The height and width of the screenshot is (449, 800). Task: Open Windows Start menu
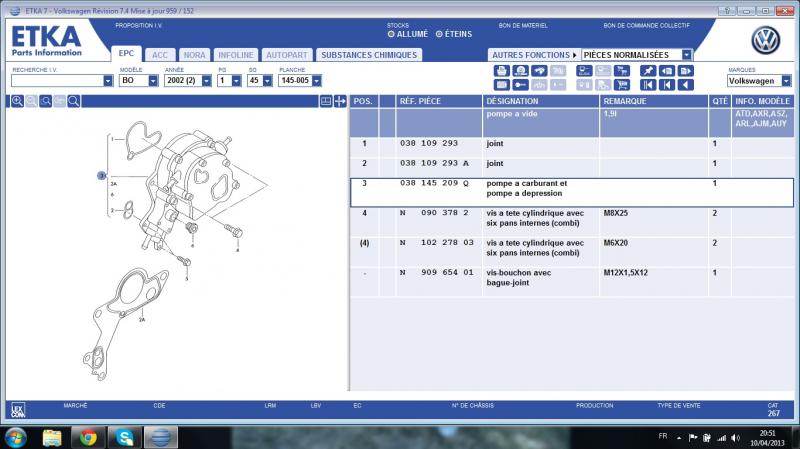pos(14,438)
